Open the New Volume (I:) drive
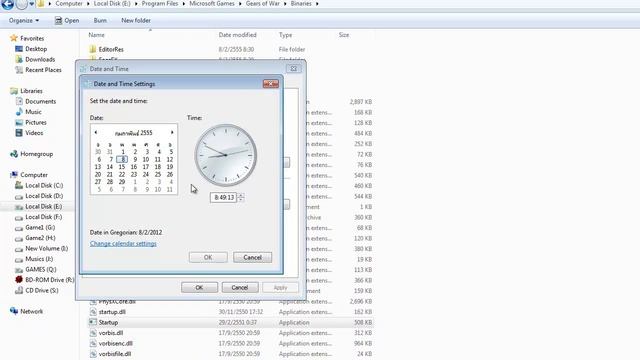The width and height of the screenshot is (640, 360). click(47, 248)
